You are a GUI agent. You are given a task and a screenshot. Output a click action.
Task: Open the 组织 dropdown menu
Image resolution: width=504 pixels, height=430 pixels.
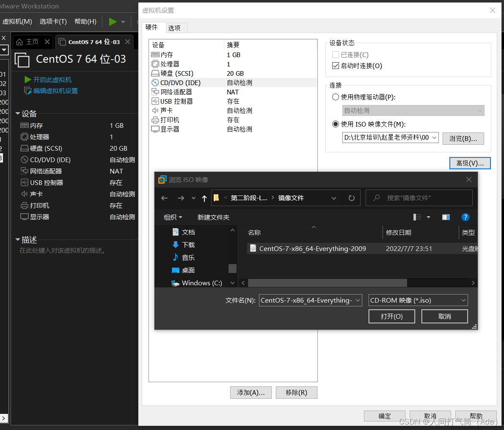[173, 217]
